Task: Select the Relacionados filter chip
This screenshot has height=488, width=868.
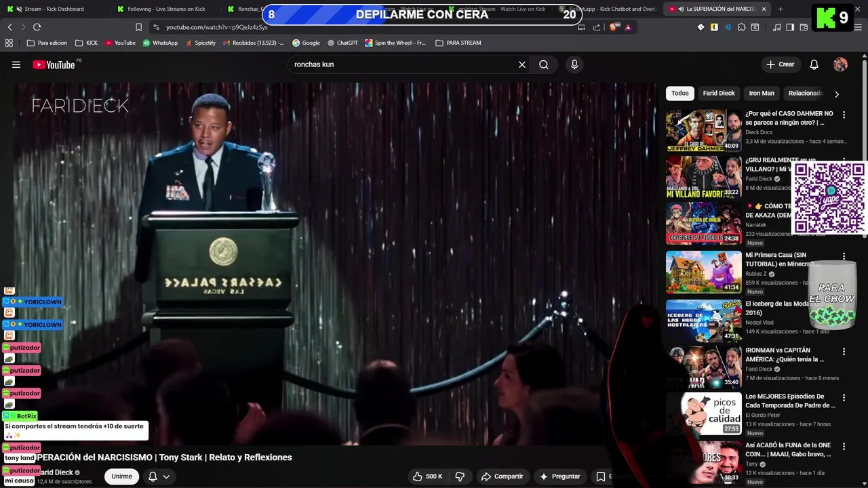Action: [x=805, y=94]
